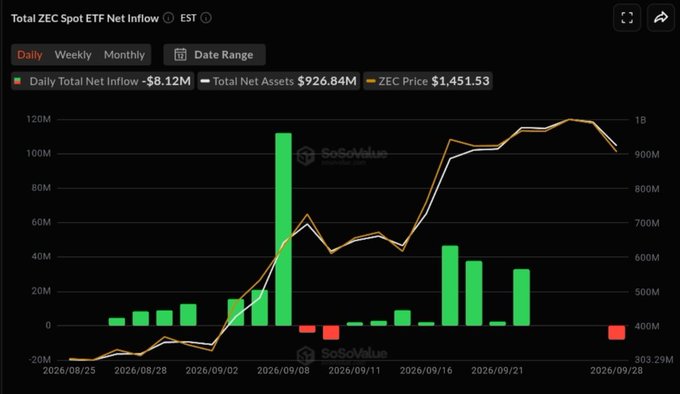The height and width of the screenshot is (394, 680).
Task: Click the 1B right axis label
Action: click(x=640, y=120)
